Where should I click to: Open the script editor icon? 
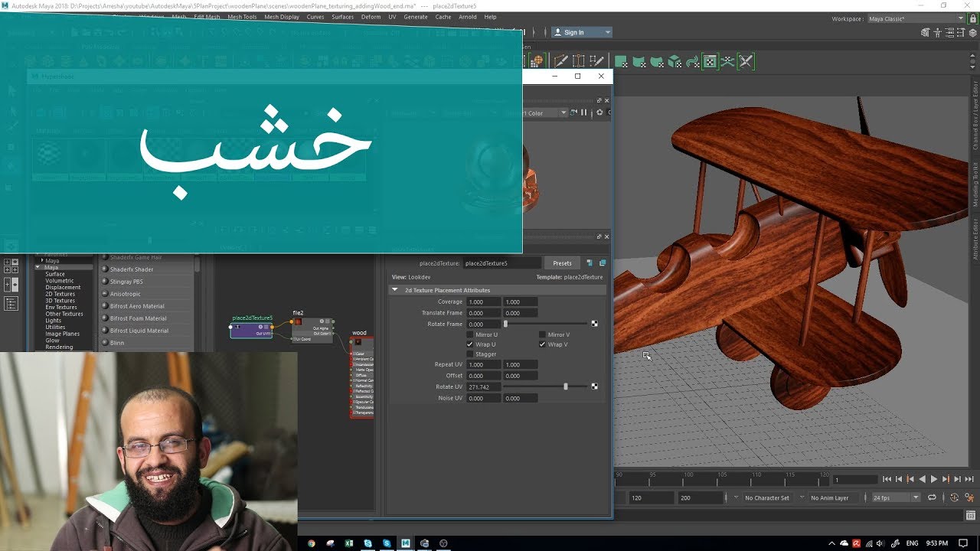[x=969, y=516]
